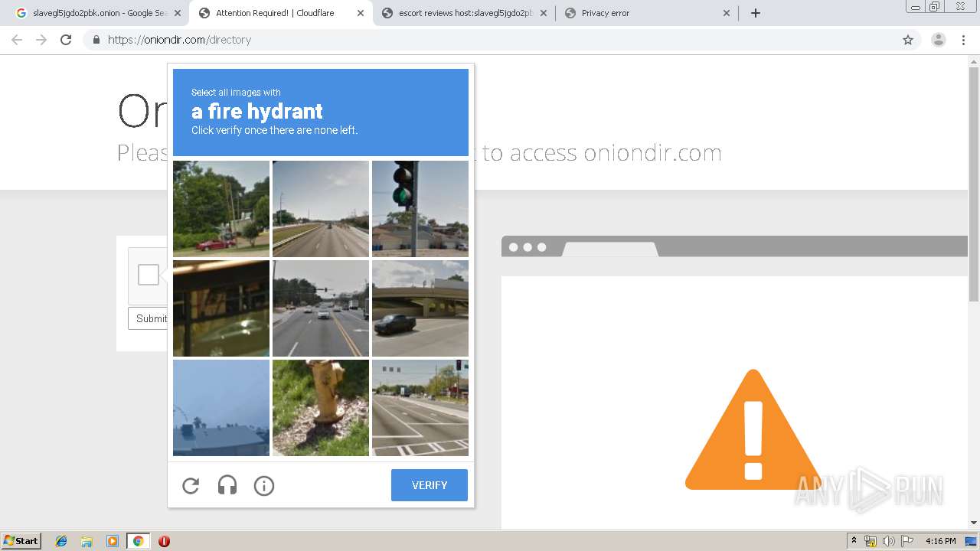
Task: Select the crosswalk street image tile
Action: (x=420, y=408)
